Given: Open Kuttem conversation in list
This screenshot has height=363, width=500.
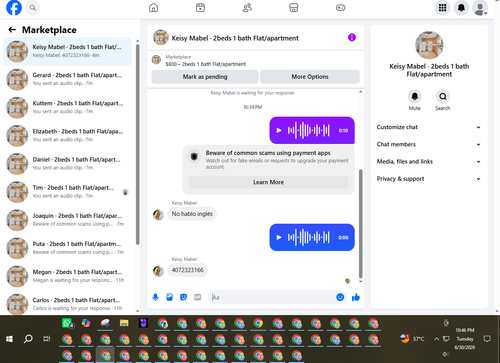Looking at the screenshot, I should [68, 107].
